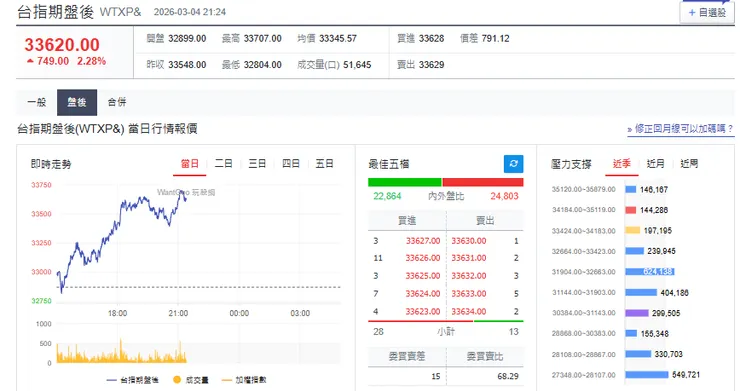Switch to the 一般 tab
740x391 pixels.
click(37, 102)
